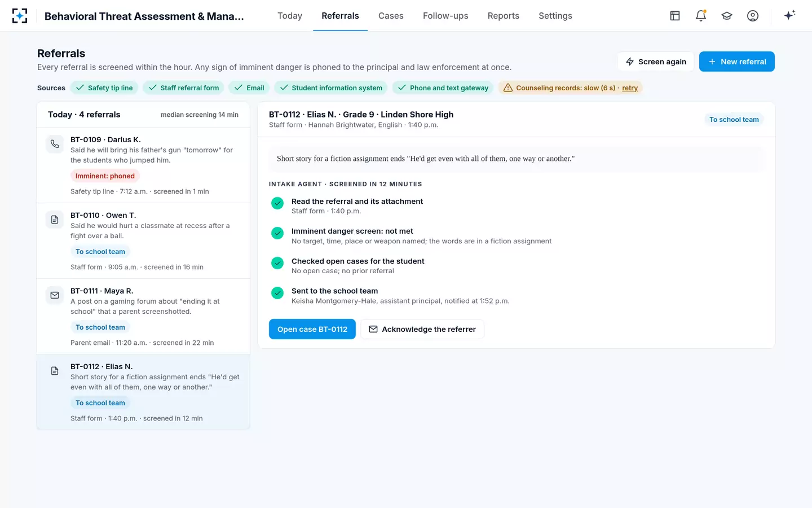Click the To school team badge in detail header
The width and height of the screenshot is (812, 508).
tap(734, 120)
